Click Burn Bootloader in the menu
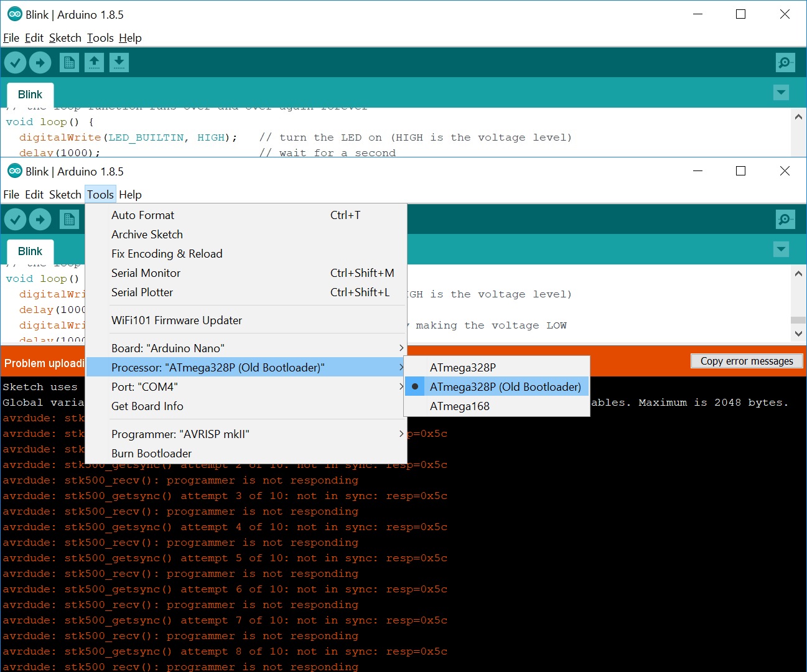This screenshot has height=672, width=807. click(151, 453)
